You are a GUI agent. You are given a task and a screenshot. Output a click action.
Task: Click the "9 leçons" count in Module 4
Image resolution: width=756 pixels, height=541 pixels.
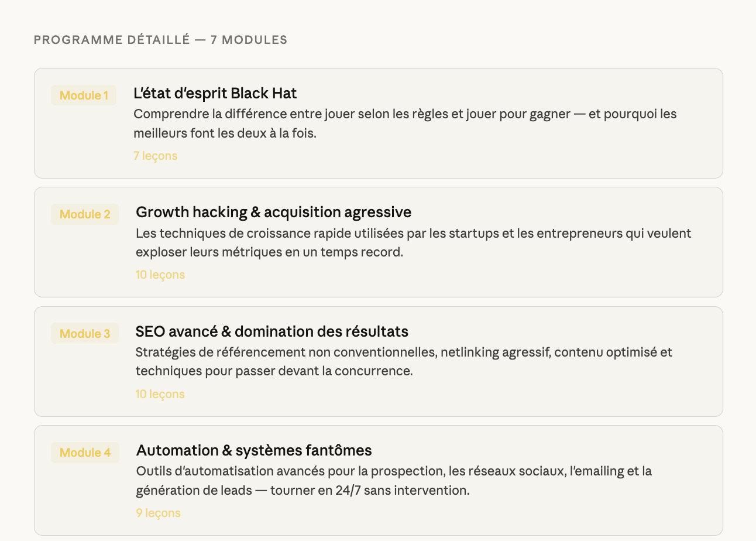point(158,513)
